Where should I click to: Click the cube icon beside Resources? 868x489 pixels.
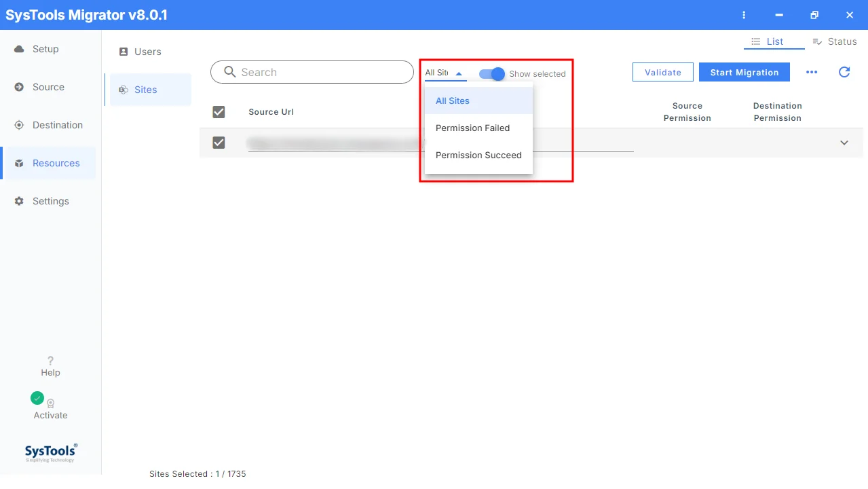coord(19,163)
